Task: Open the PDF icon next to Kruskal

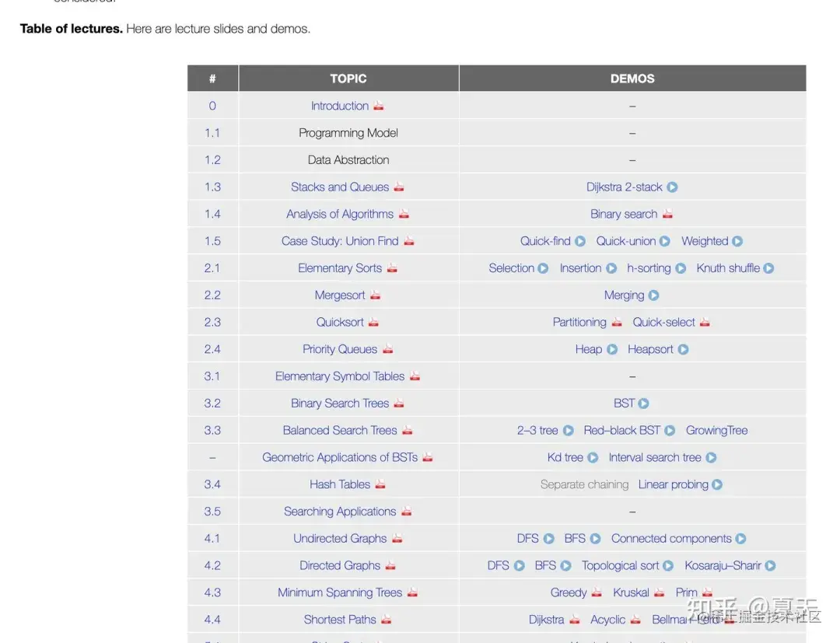Action: [x=660, y=592]
